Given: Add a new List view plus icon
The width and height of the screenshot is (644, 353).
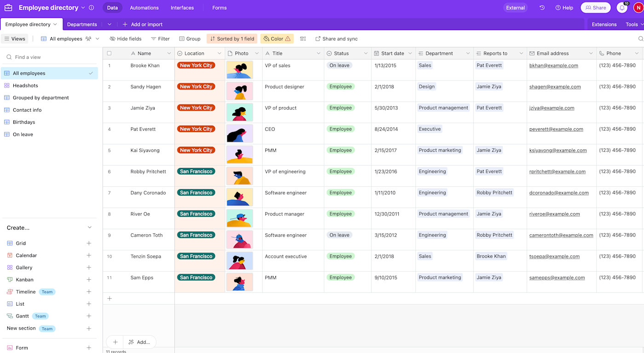Looking at the screenshot, I should pos(89,304).
